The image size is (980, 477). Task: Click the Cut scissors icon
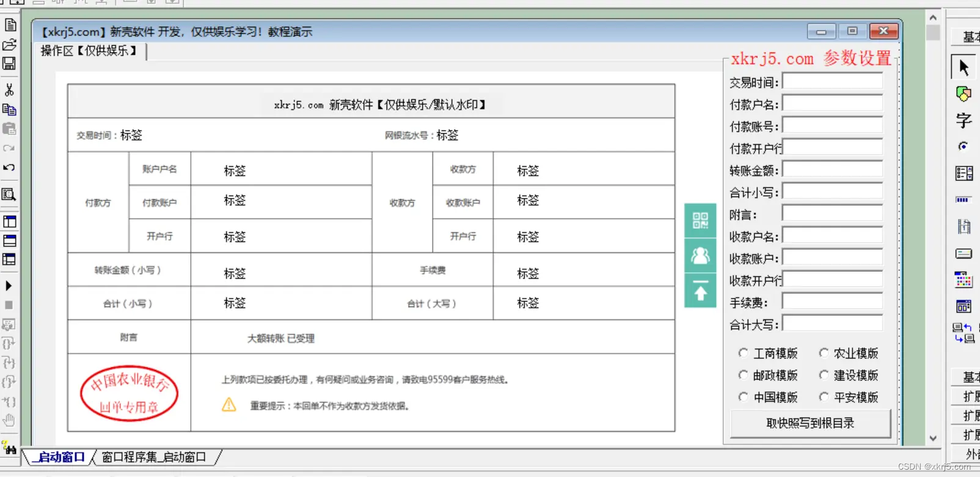10,90
